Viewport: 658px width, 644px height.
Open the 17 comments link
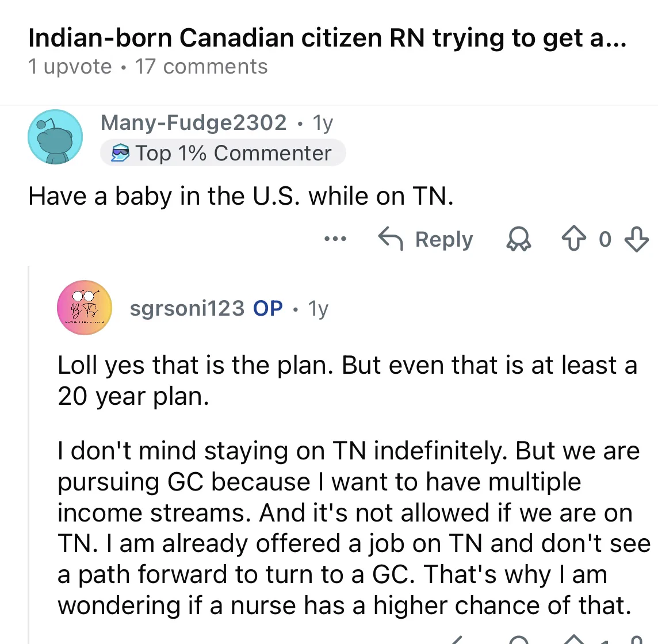pyautogui.click(x=201, y=67)
